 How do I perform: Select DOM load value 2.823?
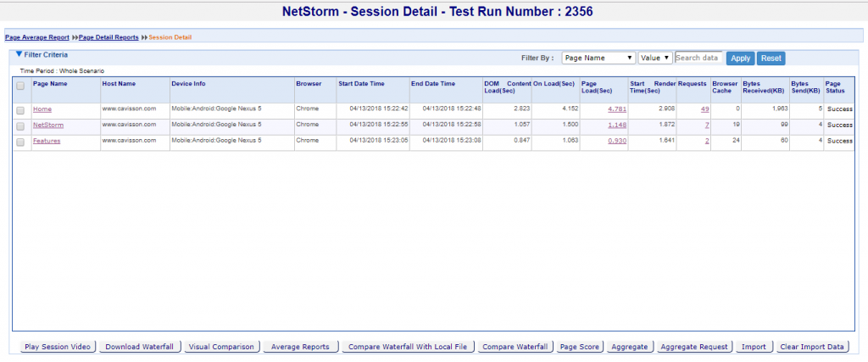point(520,109)
